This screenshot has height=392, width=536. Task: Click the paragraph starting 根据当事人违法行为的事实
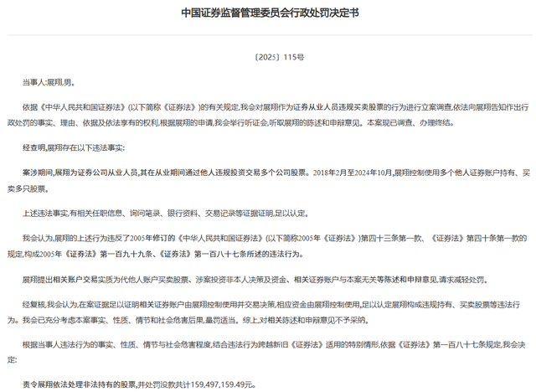266,353
